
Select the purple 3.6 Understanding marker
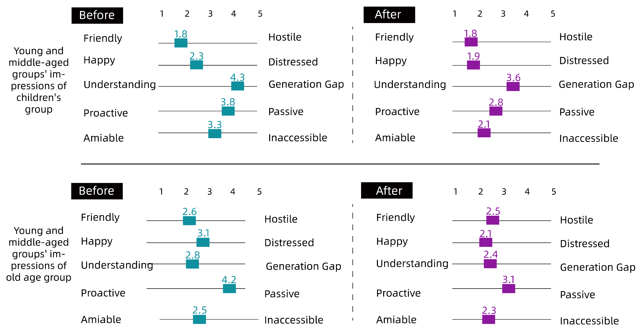[513, 86]
